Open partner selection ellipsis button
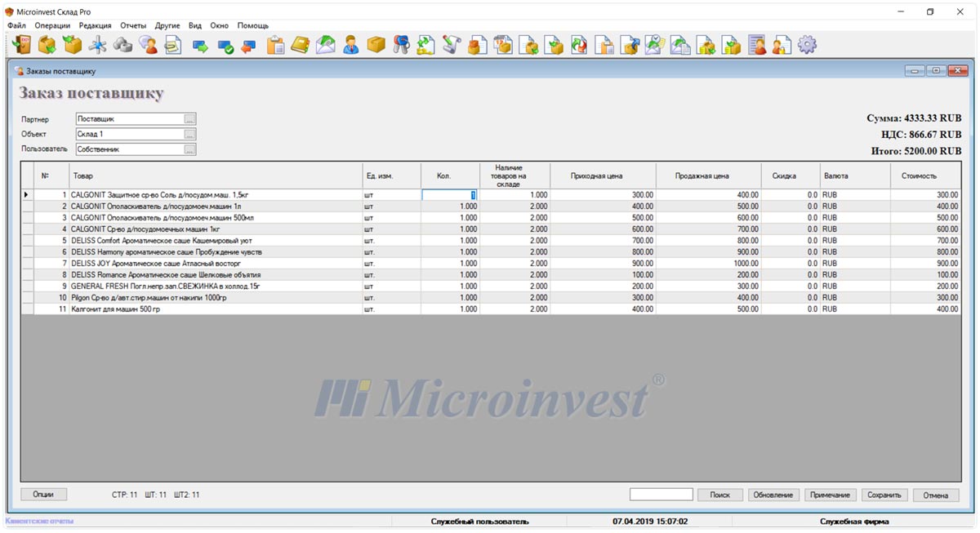The width and height of the screenshot is (980, 533). coord(189,119)
